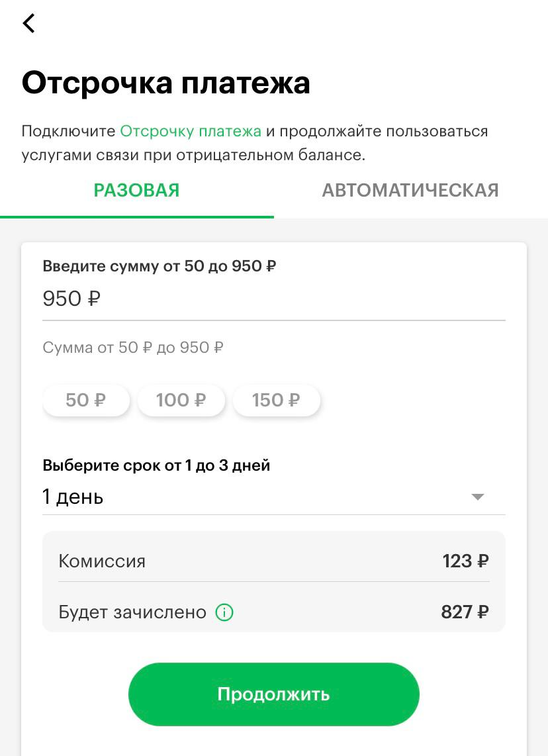Click the 827 ₽ credited amount
The image size is (548, 756).
[465, 612]
